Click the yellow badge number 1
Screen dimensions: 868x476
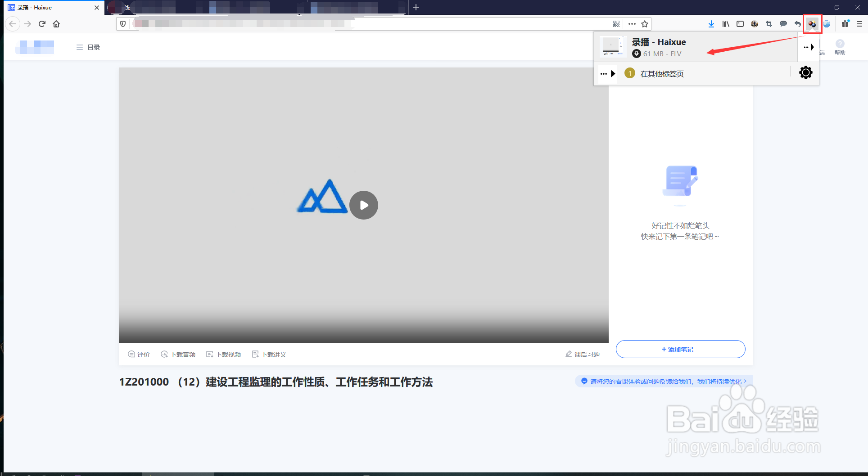630,73
